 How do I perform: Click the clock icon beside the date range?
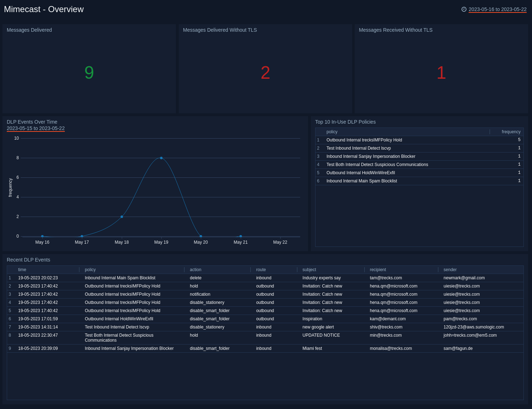[x=464, y=9]
